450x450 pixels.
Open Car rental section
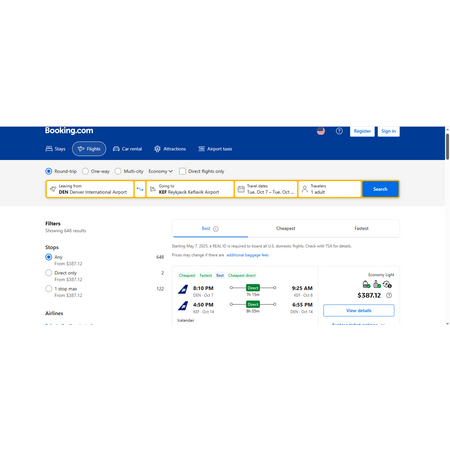point(127,149)
